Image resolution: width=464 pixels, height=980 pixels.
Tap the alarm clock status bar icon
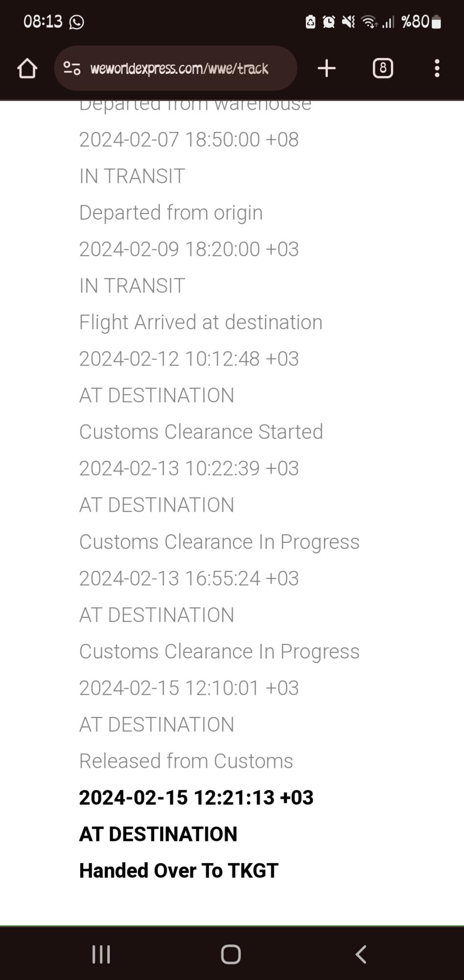click(329, 22)
